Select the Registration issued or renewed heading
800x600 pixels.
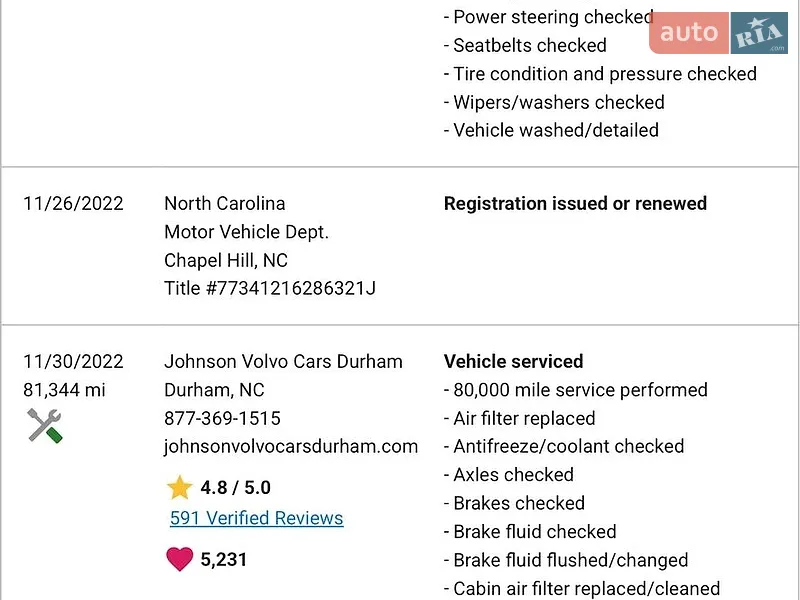[575, 203]
